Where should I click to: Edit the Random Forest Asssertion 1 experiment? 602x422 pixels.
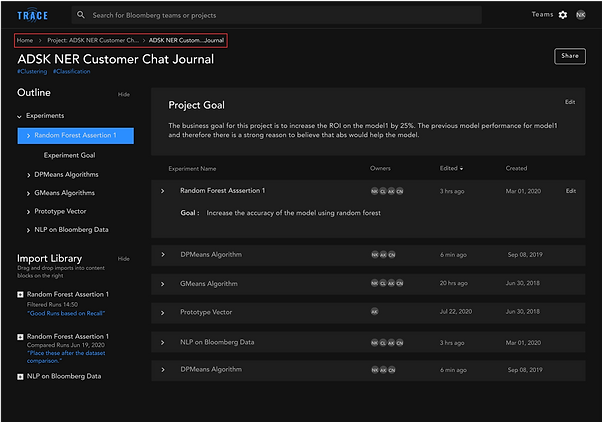571,191
